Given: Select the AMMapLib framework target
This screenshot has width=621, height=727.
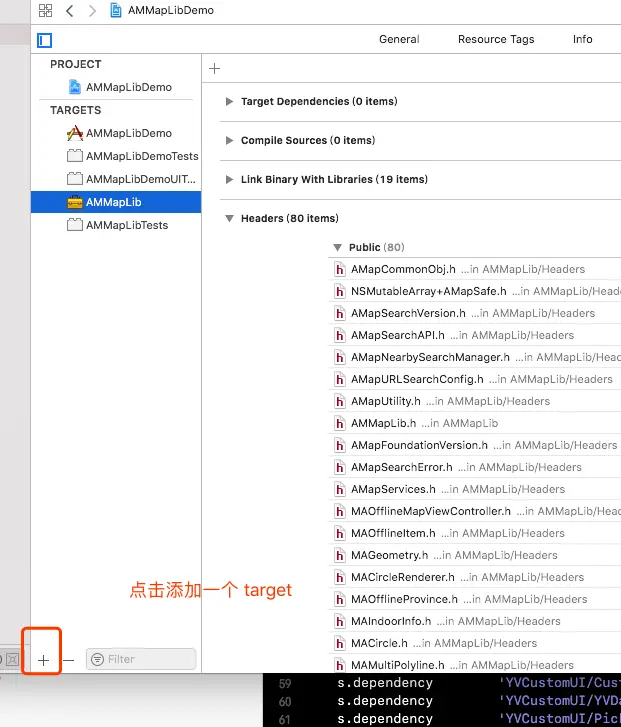Looking at the screenshot, I should click(x=116, y=202).
